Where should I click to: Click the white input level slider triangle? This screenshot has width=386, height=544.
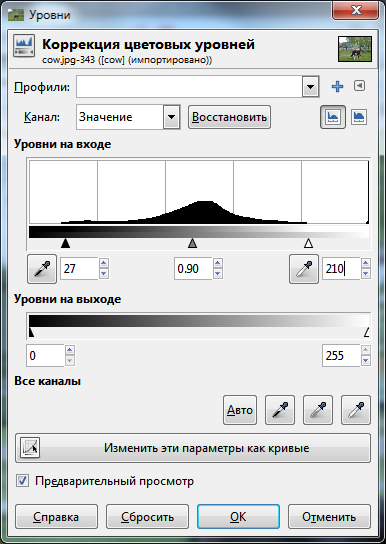click(x=308, y=243)
